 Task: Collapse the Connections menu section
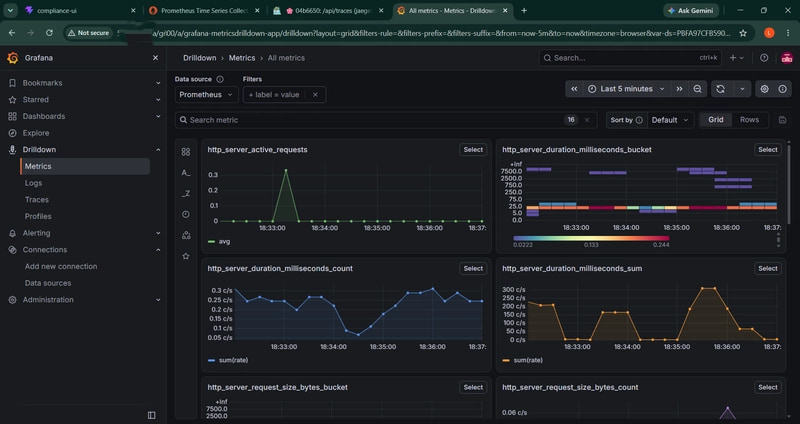(x=158, y=250)
